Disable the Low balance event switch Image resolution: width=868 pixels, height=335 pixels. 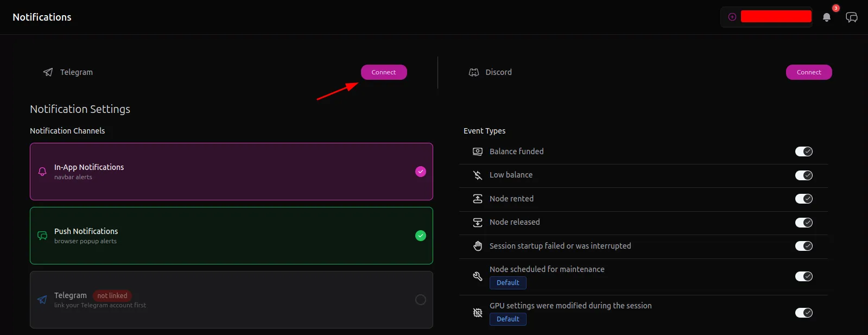pyautogui.click(x=804, y=175)
